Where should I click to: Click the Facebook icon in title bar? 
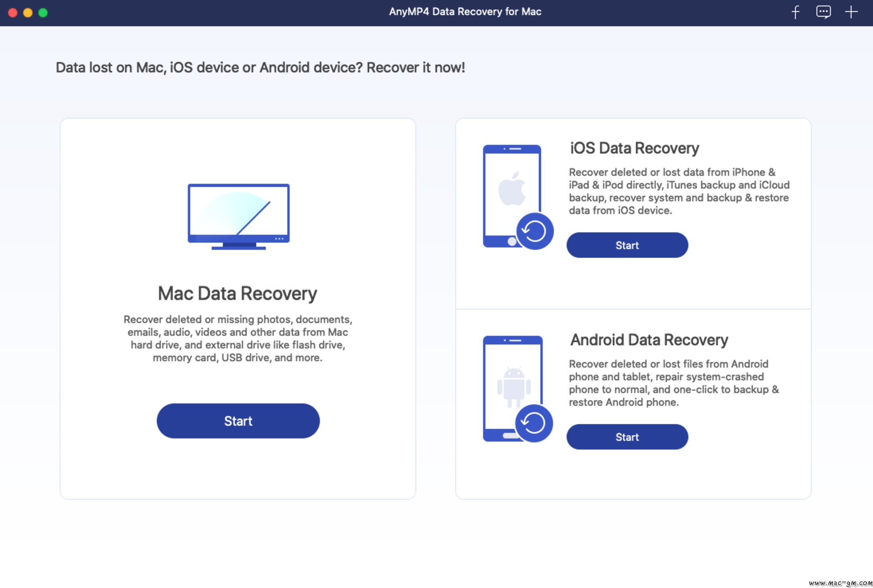795,12
